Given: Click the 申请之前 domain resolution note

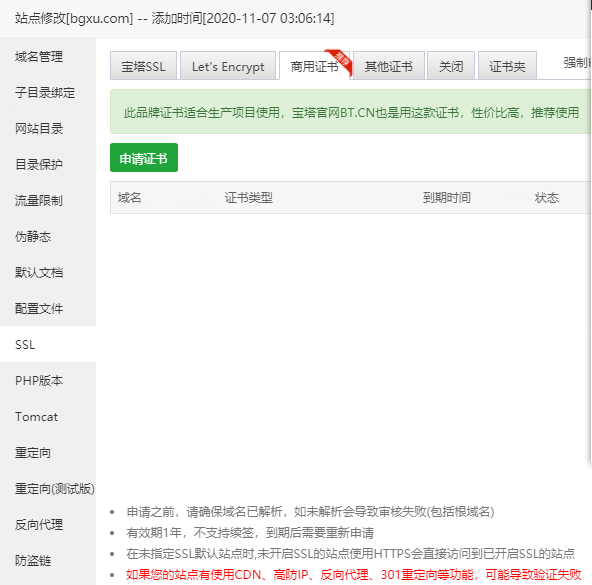Looking at the screenshot, I should click(310, 512).
